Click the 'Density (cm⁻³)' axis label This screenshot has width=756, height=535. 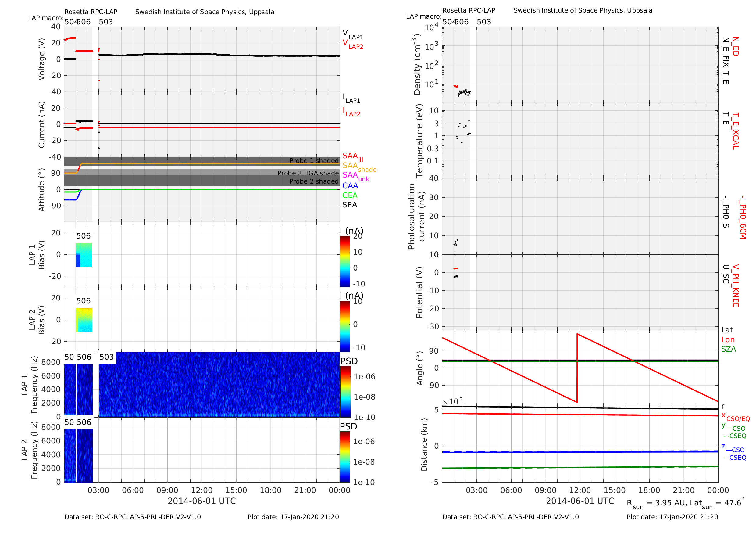point(417,65)
